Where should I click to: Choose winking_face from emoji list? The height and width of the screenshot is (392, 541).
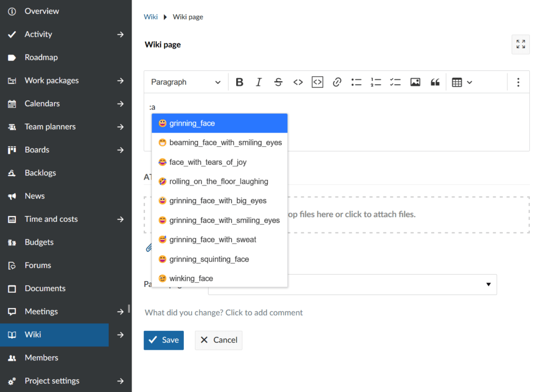coord(219,278)
